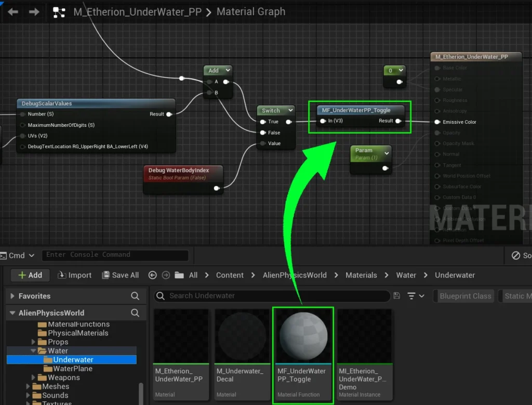Screen dimensions: 532x405
Task: Click the Switch node True input pin
Action: point(263,122)
